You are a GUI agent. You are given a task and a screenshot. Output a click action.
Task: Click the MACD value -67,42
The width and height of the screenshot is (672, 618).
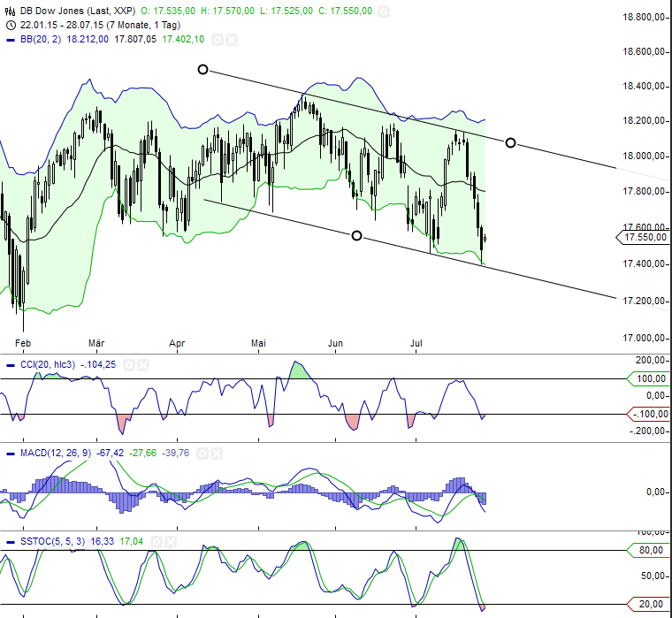tap(111, 453)
